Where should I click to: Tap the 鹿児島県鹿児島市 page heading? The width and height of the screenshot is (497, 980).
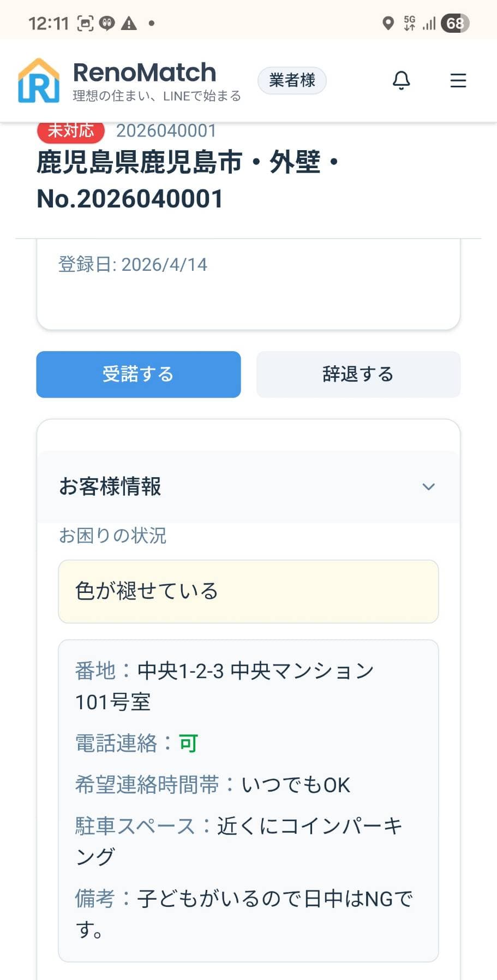click(188, 163)
